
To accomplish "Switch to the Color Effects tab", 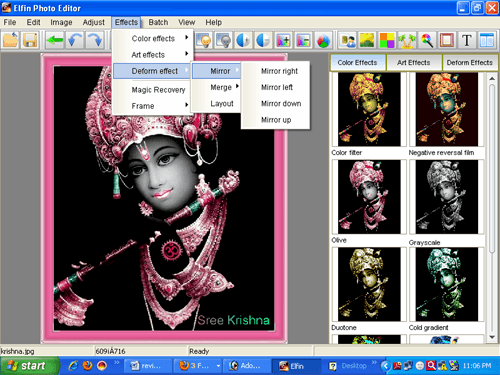I will (x=358, y=63).
